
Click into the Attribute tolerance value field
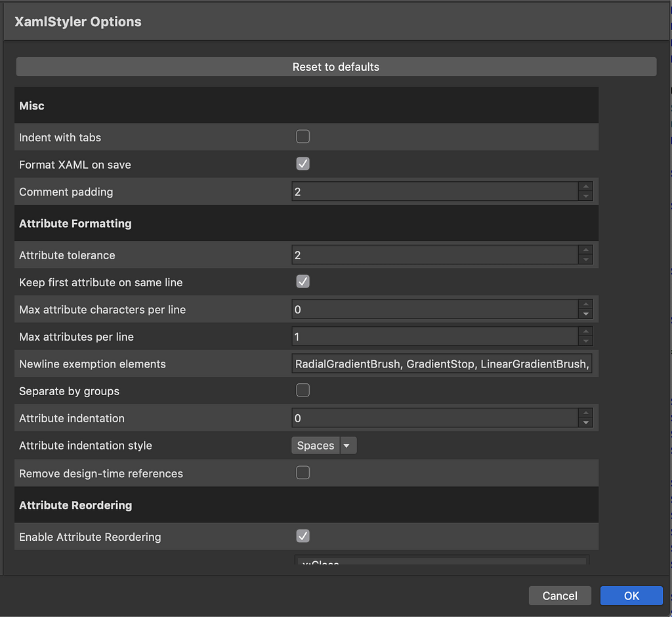[435, 255]
